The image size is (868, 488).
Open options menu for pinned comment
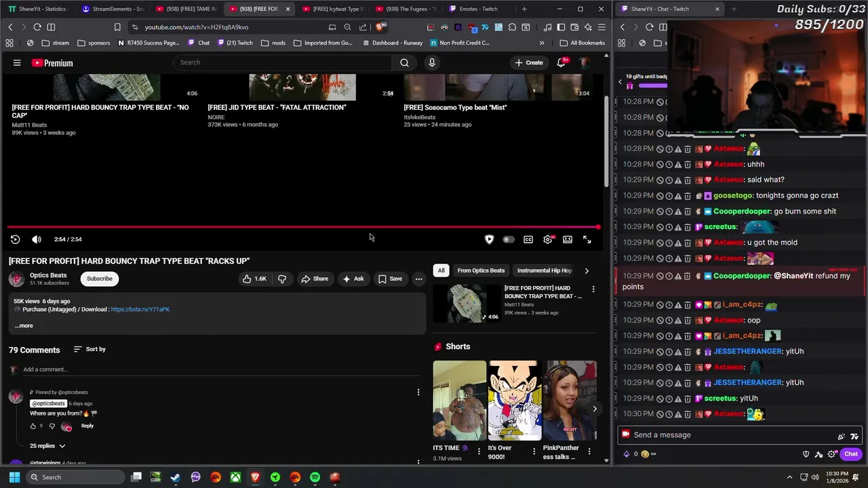tap(418, 392)
